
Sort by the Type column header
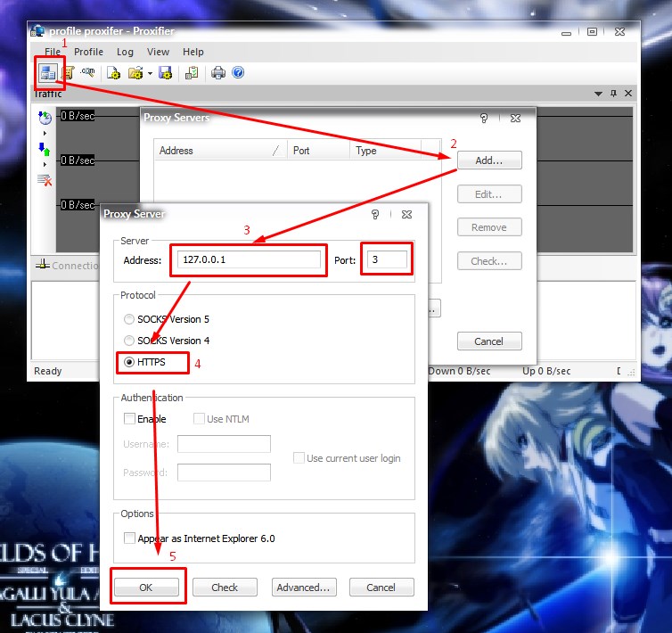pyautogui.click(x=385, y=151)
